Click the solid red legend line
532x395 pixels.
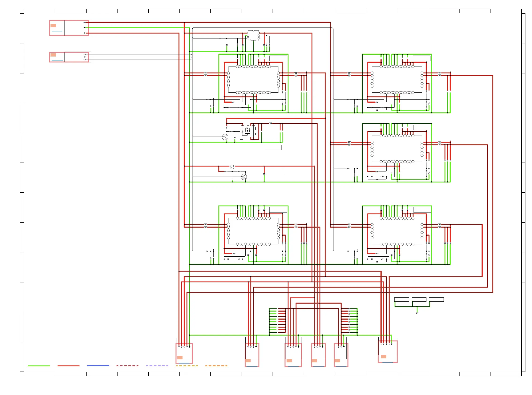pyautogui.click(x=68, y=366)
